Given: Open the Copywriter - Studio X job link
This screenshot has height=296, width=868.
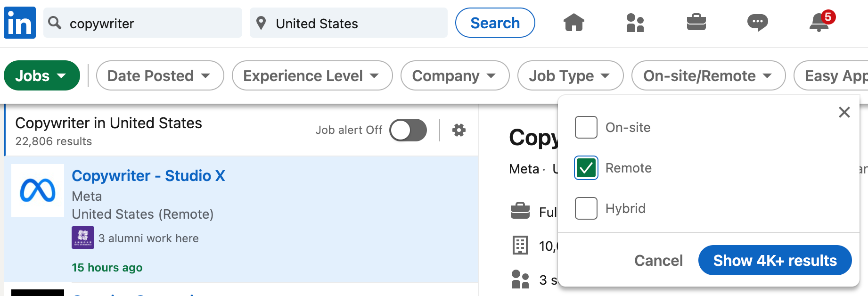Looking at the screenshot, I should 148,176.
